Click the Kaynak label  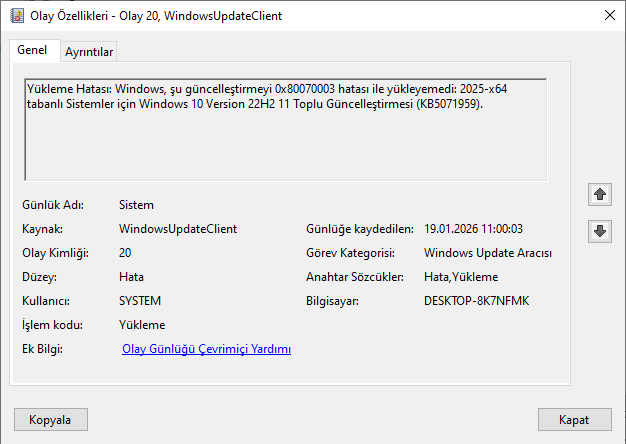click(42, 229)
